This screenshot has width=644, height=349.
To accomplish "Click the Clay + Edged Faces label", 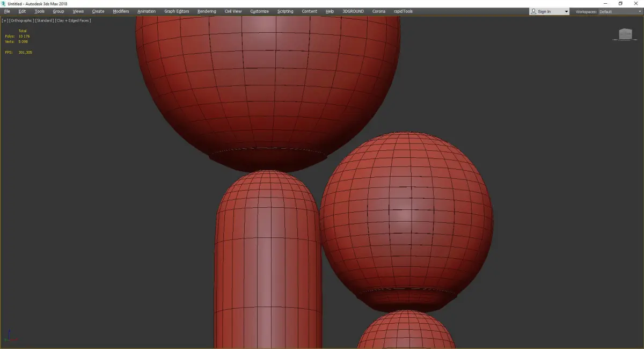I will (x=72, y=20).
